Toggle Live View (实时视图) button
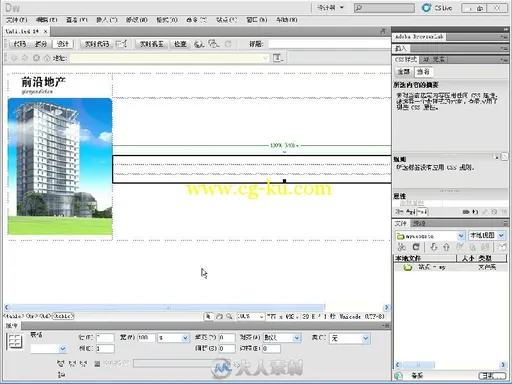512x384 pixels. (x=152, y=44)
